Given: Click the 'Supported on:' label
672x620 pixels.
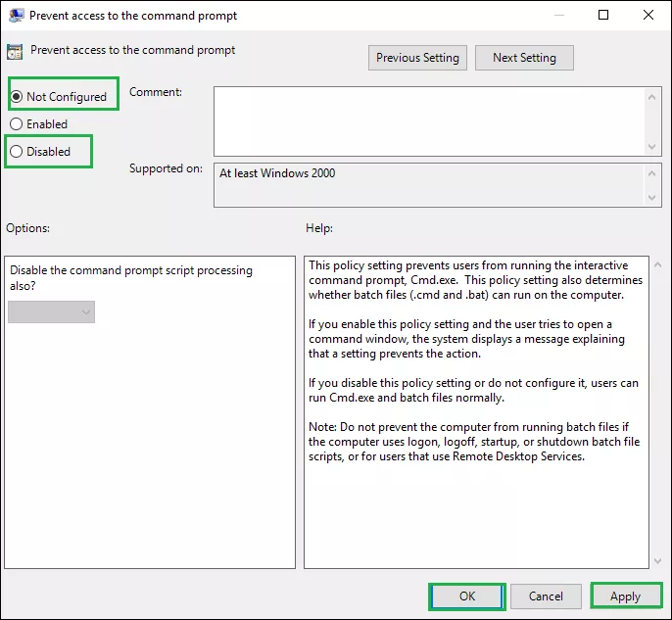Looking at the screenshot, I should (x=166, y=168).
